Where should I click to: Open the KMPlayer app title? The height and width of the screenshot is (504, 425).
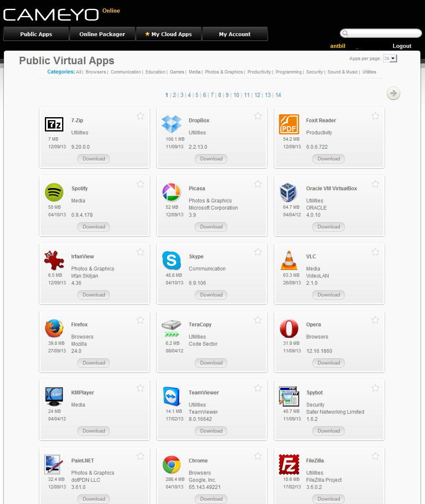click(x=83, y=393)
